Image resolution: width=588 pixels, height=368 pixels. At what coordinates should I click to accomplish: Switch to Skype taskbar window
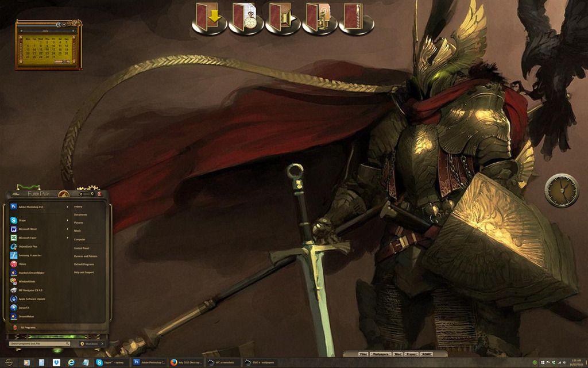(111, 362)
